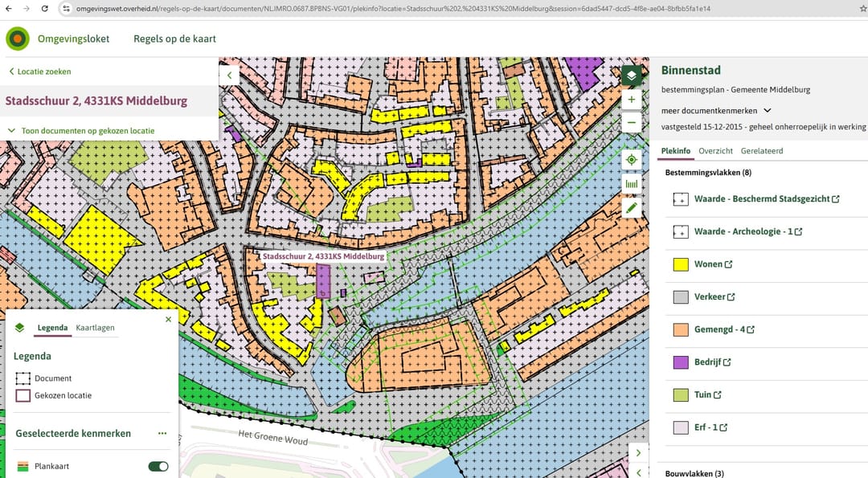Switch to the Overzicht tab
The width and height of the screenshot is (868, 478).
715,151
